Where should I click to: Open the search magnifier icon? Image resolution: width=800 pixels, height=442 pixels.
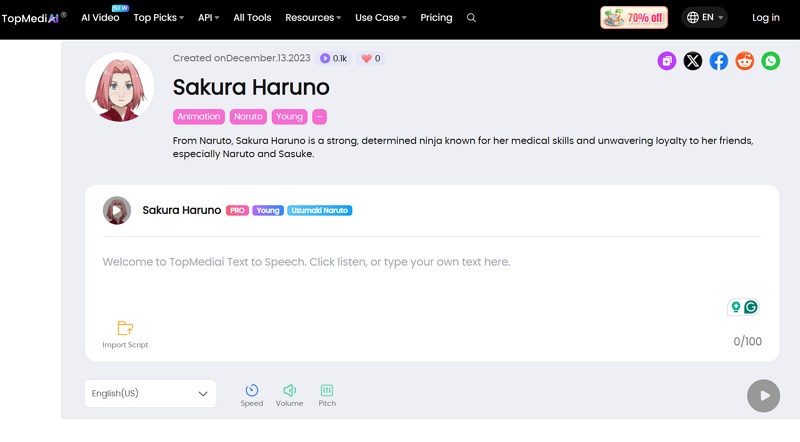[471, 18]
